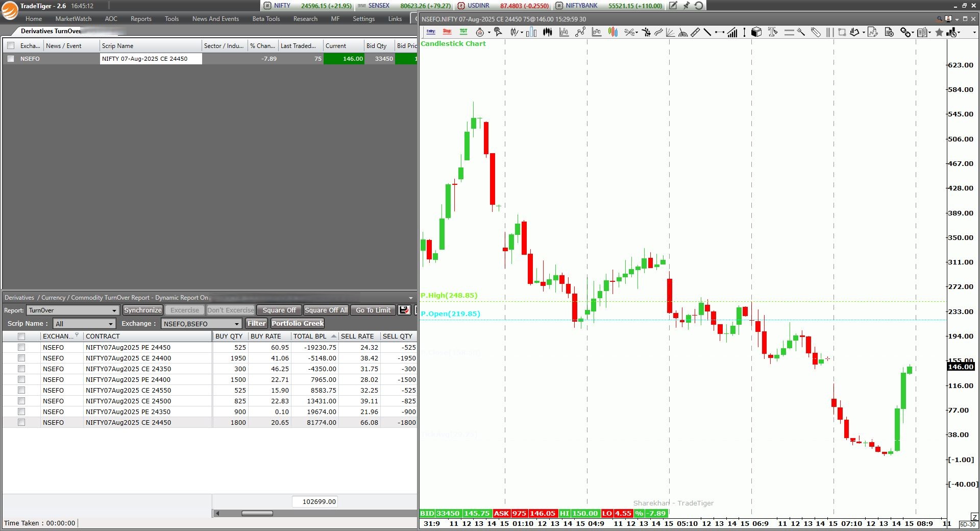Click the save icon beside Go To Limit
The width and height of the screenshot is (980, 531).
pyautogui.click(x=404, y=310)
